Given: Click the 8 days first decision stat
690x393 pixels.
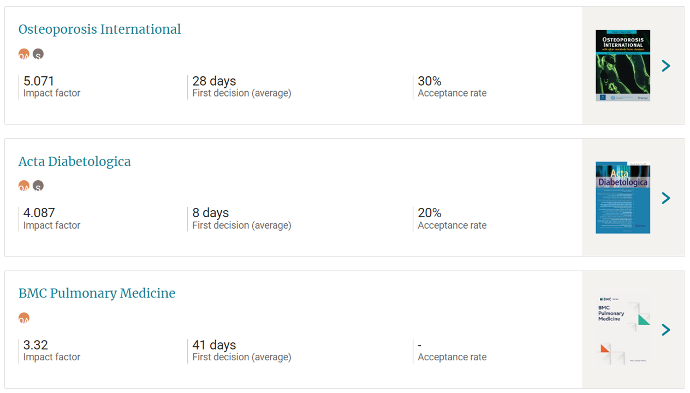Looking at the screenshot, I should (x=210, y=213).
